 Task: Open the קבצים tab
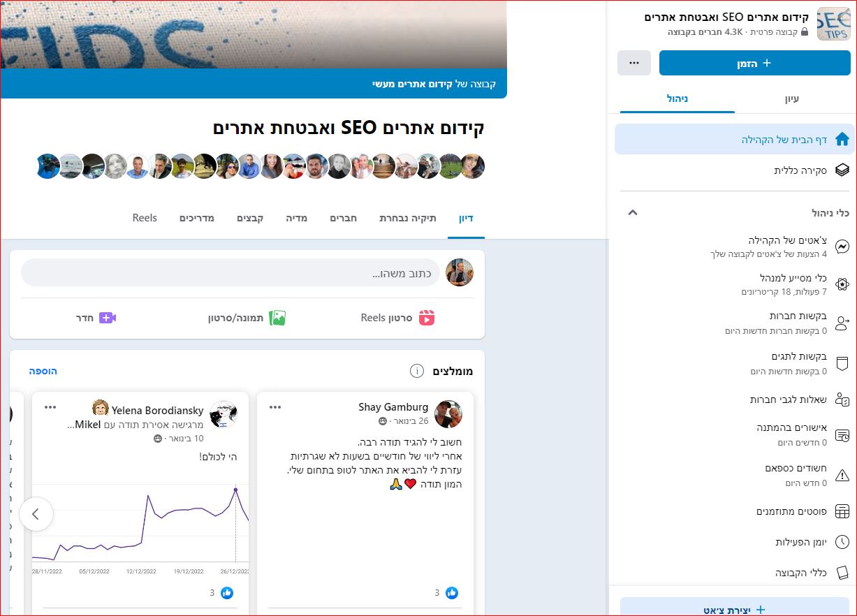click(x=250, y=218)
